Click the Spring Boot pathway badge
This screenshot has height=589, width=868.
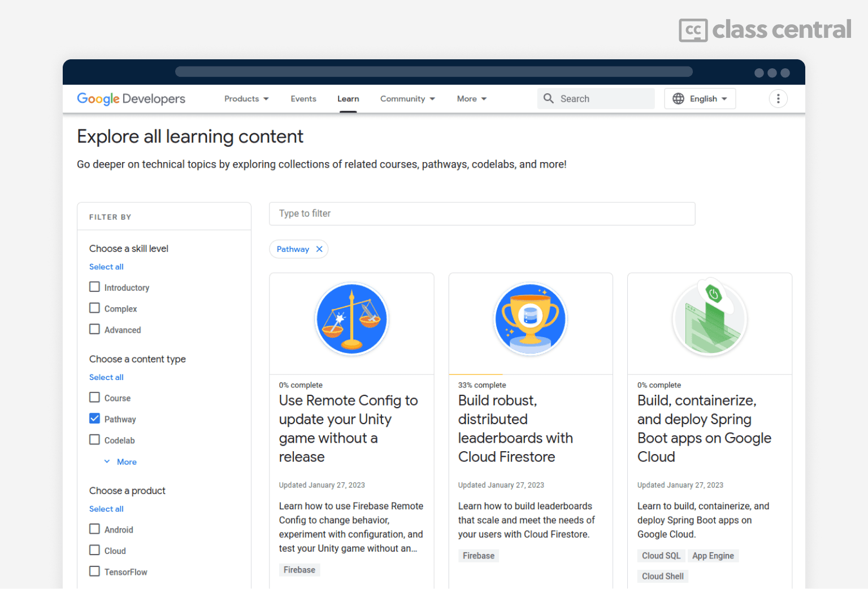click(710, 319)
